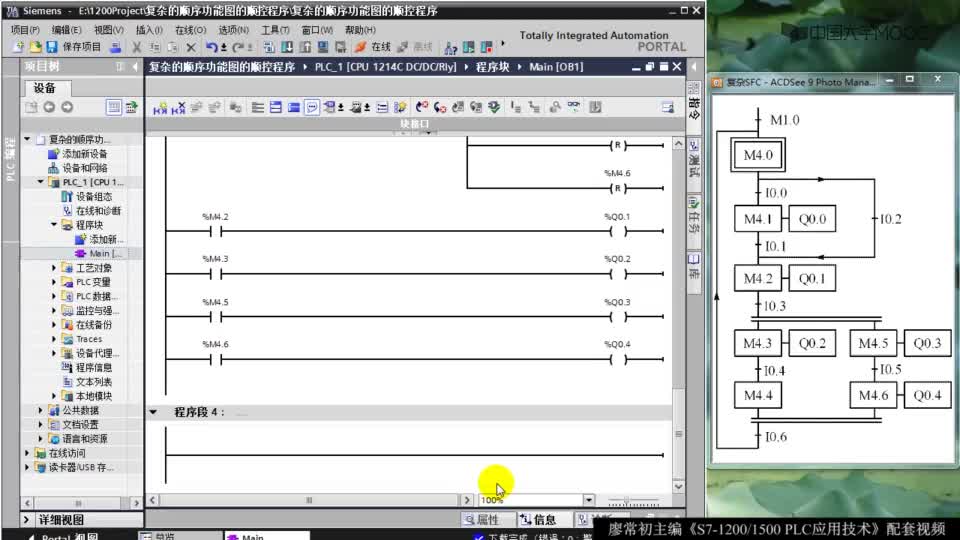Click the Print icon in main toolbar

pos(114,47)
